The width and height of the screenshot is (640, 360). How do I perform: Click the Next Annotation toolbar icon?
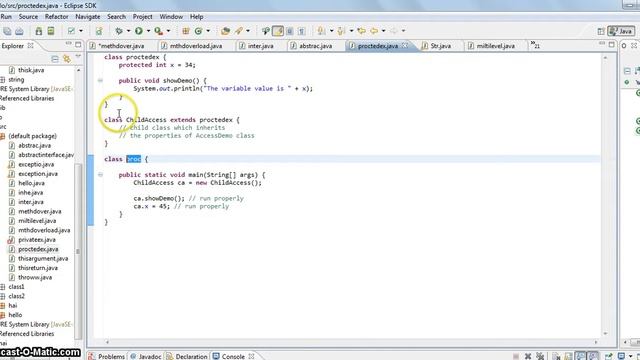(322, 31)
